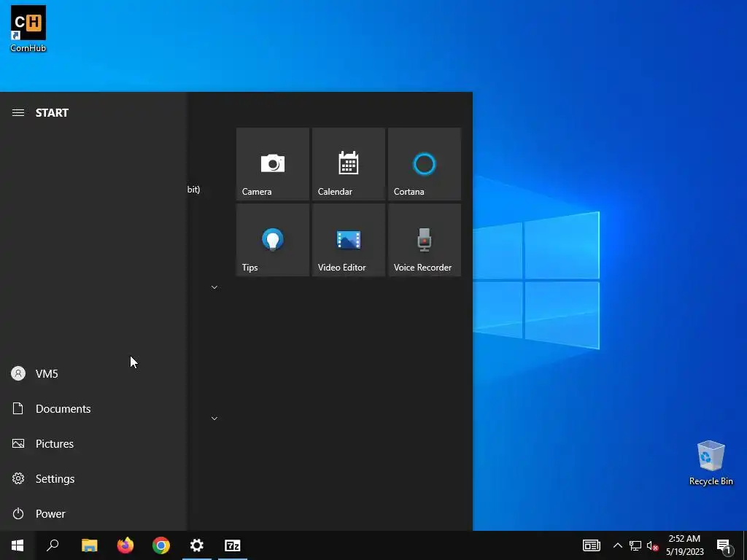
Task: Open Pictures from Start menu
Action: 93,444
